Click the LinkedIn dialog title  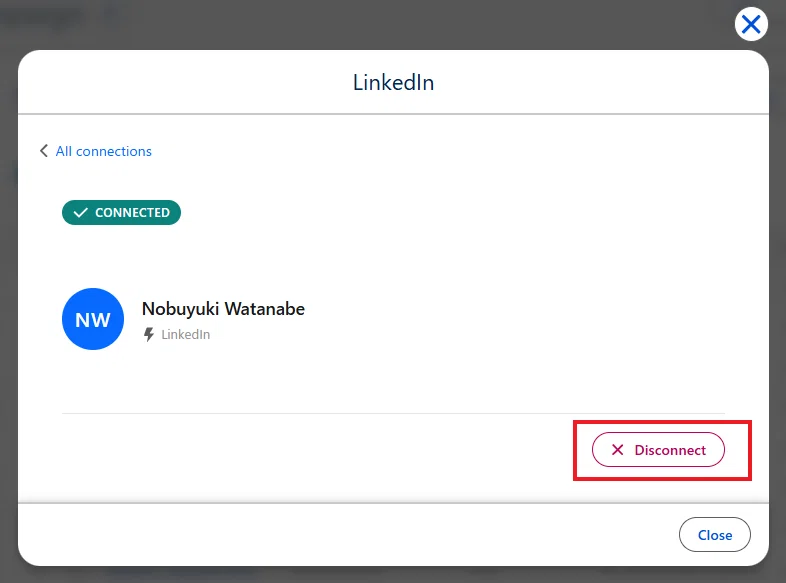point(394,83)
